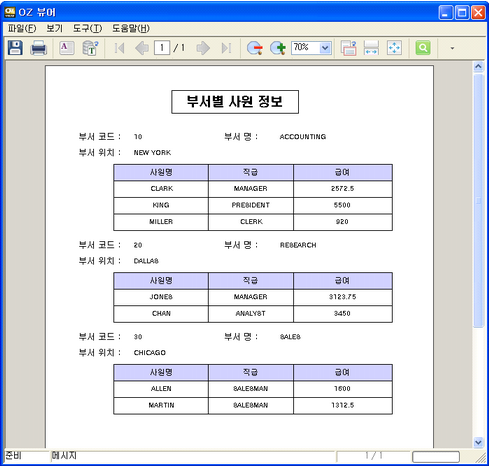Screen dimensions: 489x466
Task: Click the green search icon
Action: click(x=423, y=48)
